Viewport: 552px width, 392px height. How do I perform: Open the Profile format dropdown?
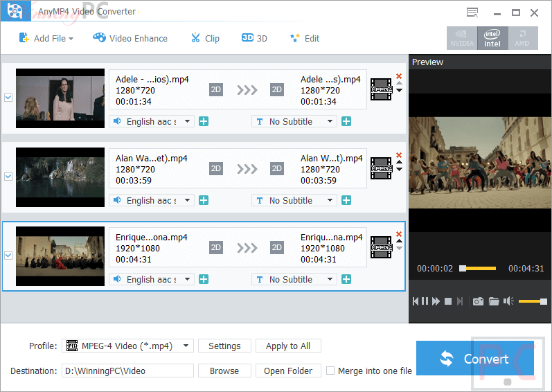point(128,346)
